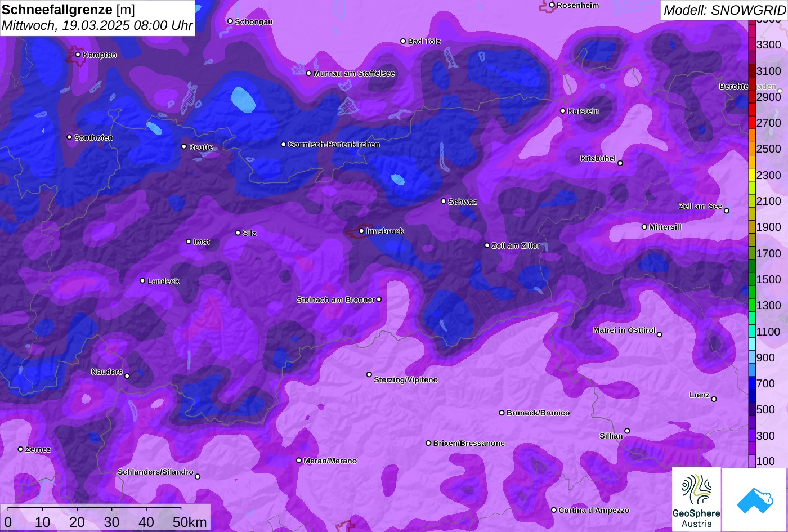Select the Bad Tölz label
The height and width of the screenshot is (532, 788).
[x=424, y=41]
